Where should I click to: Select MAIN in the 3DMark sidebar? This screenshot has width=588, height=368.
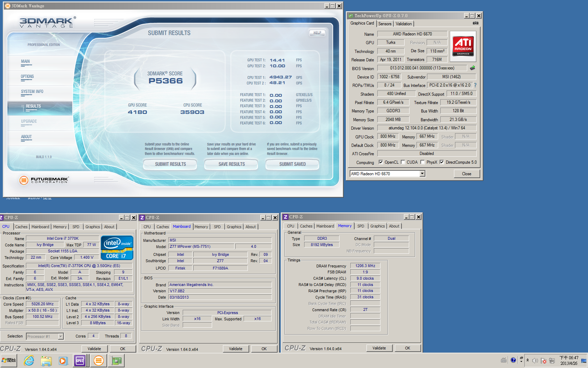[25, 61]
